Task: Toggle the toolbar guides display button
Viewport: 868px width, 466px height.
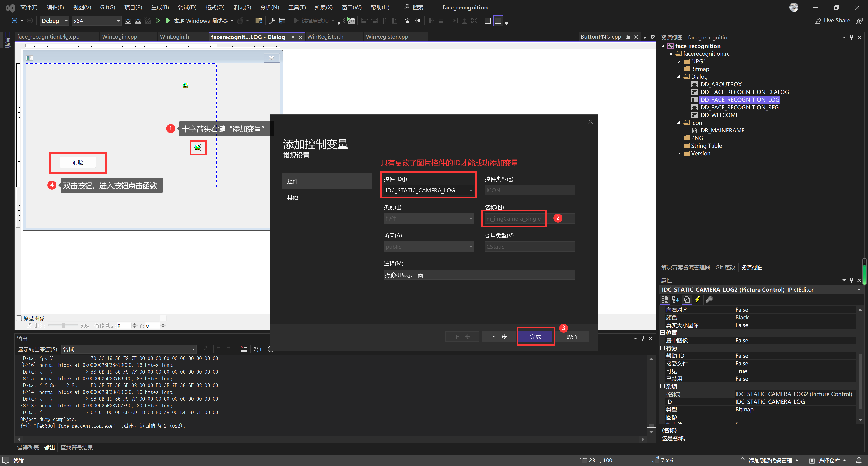Action: pyautogui.click(x=498, y=21)
